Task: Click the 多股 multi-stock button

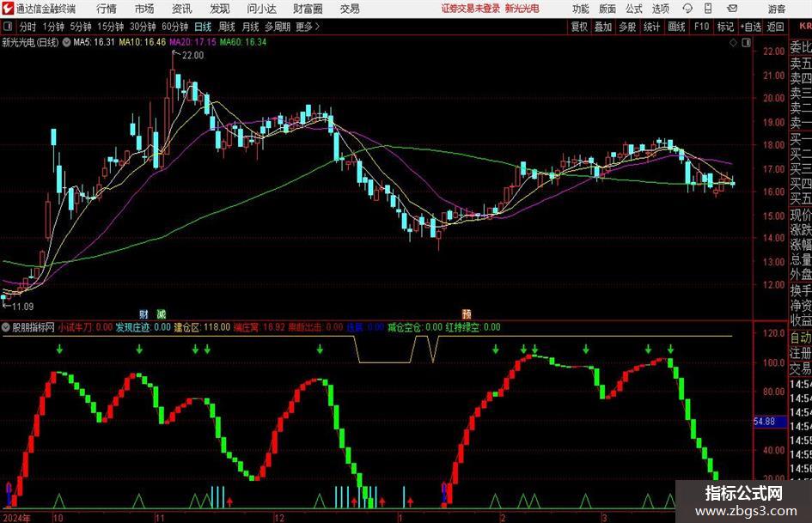Action: coord(627,27)
